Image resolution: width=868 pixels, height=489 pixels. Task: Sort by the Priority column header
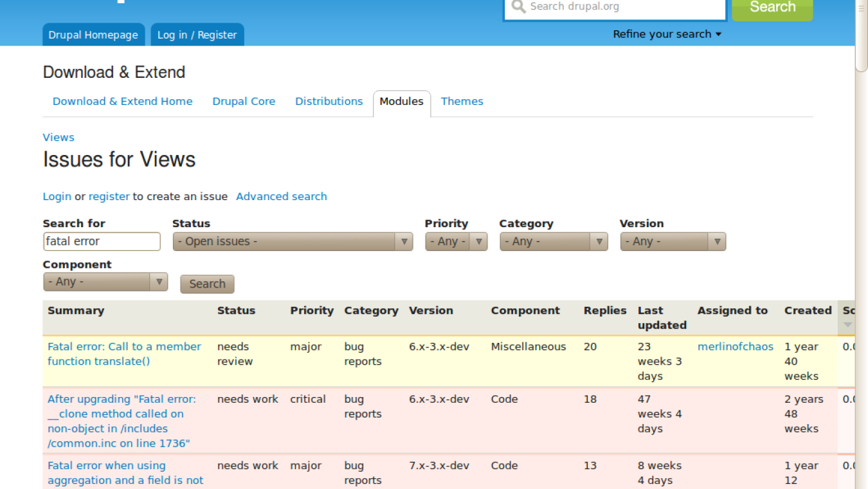point(312,310)
